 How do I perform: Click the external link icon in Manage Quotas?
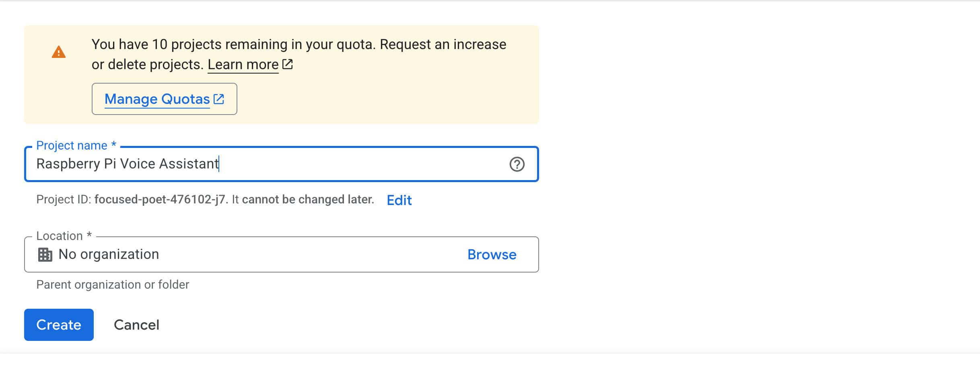[219, 99]
